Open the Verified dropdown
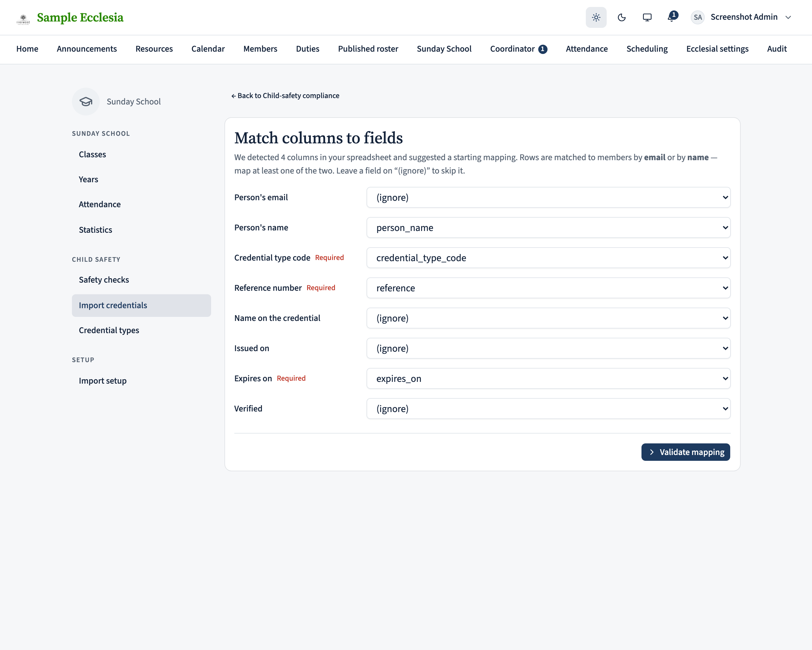 coord(548,409)
